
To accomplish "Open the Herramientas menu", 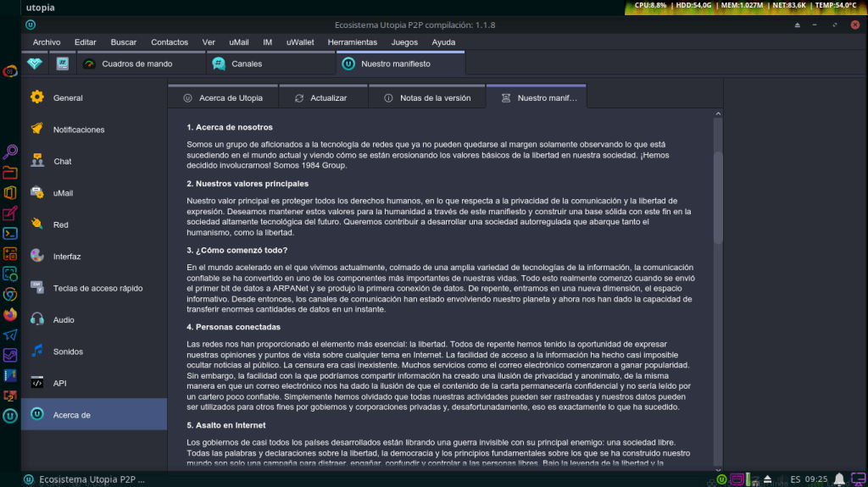I will click(352, 42).
